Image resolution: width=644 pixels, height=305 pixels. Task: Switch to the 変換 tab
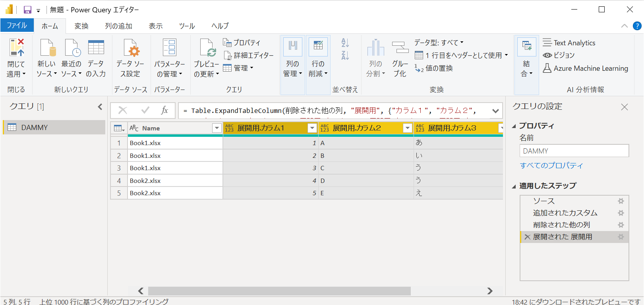tap(81, 26)
